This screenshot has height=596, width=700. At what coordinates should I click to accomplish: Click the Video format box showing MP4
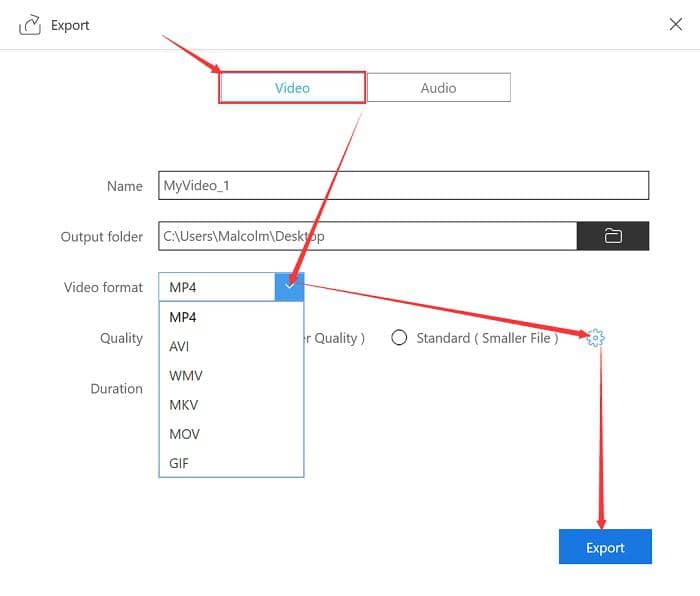(216, 287)
